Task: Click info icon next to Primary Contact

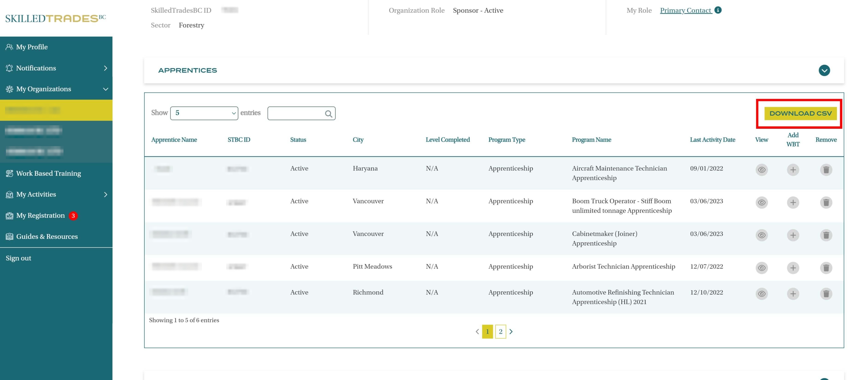Action: tap(718, 10)
